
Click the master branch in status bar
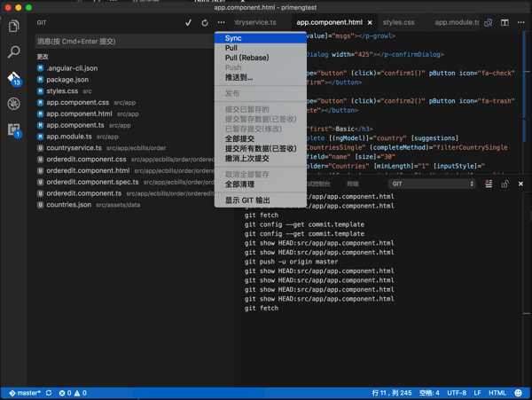25,393
